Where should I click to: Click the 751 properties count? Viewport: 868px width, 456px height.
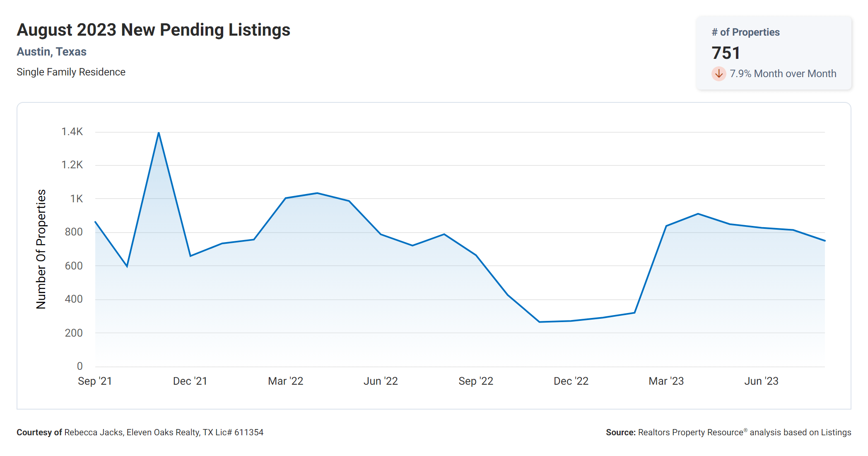[x=726, y=53]
